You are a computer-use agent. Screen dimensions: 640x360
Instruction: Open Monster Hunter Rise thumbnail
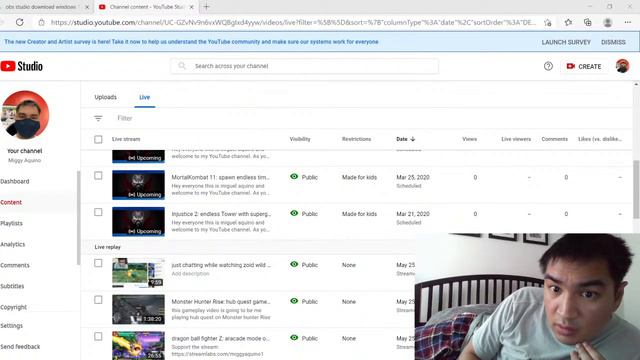point(138,309)
